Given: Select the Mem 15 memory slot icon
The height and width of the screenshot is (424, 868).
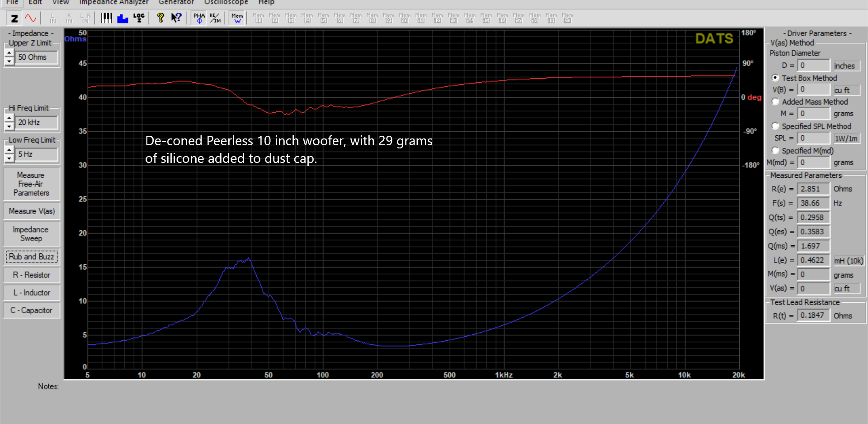Looking at the screenshot, I should coord(486,19).
